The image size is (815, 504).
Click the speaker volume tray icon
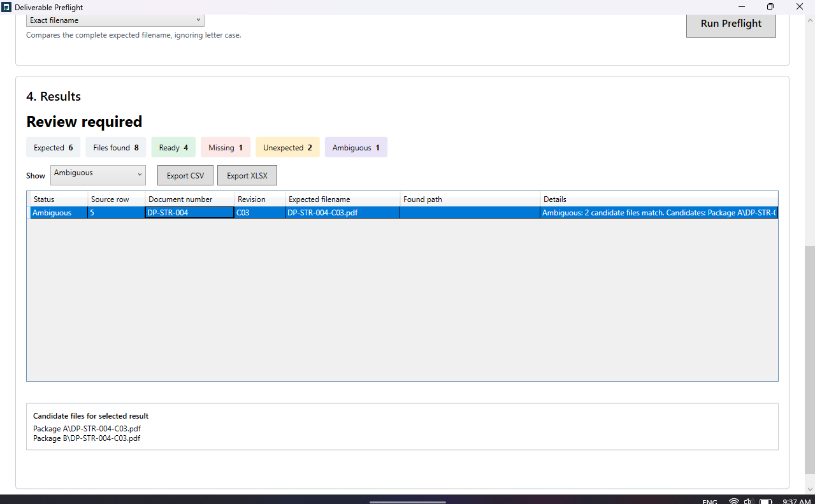pyautogui.click(x=748, y=501)
